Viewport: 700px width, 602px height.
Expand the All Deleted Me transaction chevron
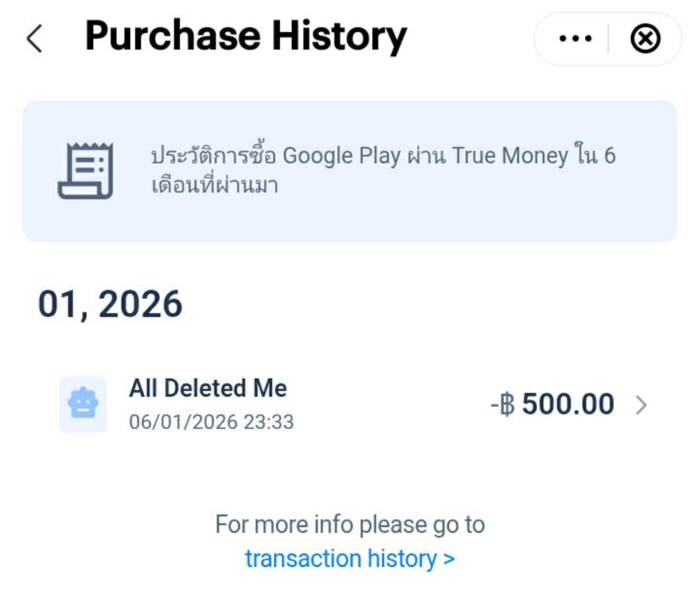(x=642, y=405)
